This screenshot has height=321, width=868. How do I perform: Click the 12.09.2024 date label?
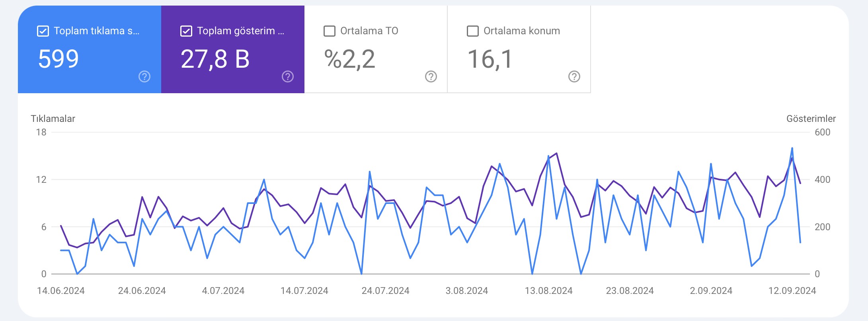click(792, 291)
